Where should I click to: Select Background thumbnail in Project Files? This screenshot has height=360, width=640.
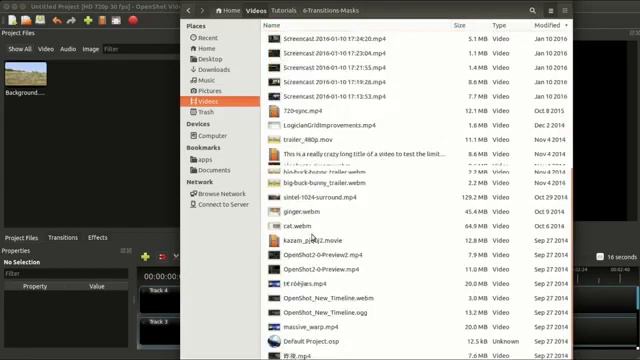[x=26, y=74]
